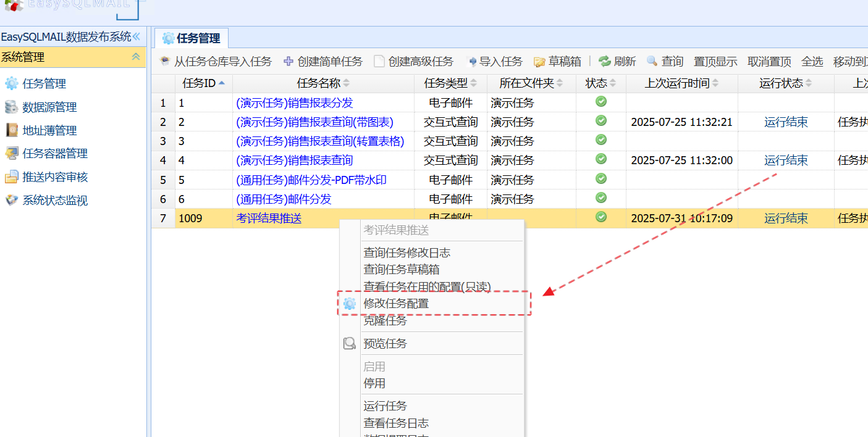
Task: Click 从任务仓库导入任务 toolbar button
Action: pos(216,62)
